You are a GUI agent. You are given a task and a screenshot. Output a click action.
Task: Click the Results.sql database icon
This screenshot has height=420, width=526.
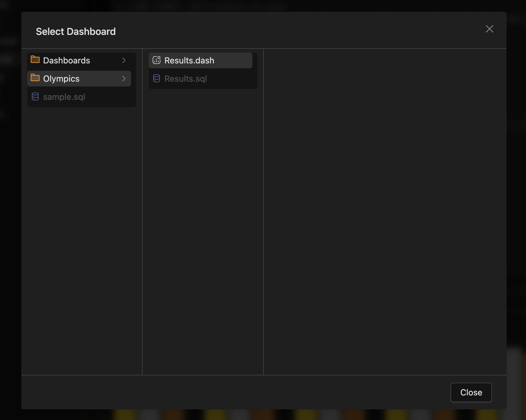pos(157,79)
